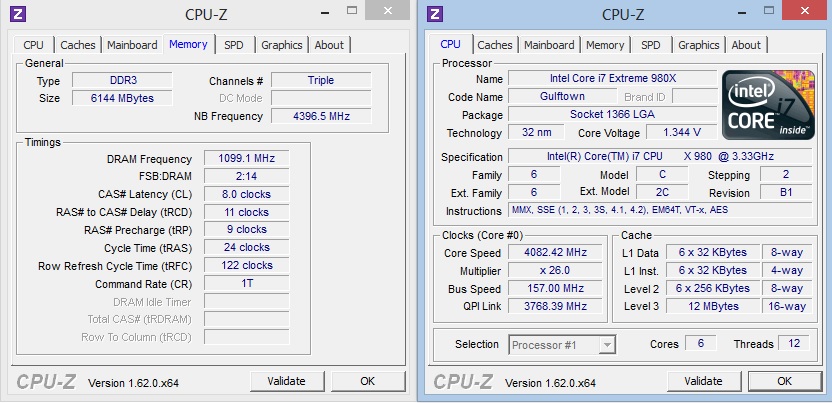The image size is (832, 403).
Task: Click the empty DRAM Idle Timer field
Action: 247,302
